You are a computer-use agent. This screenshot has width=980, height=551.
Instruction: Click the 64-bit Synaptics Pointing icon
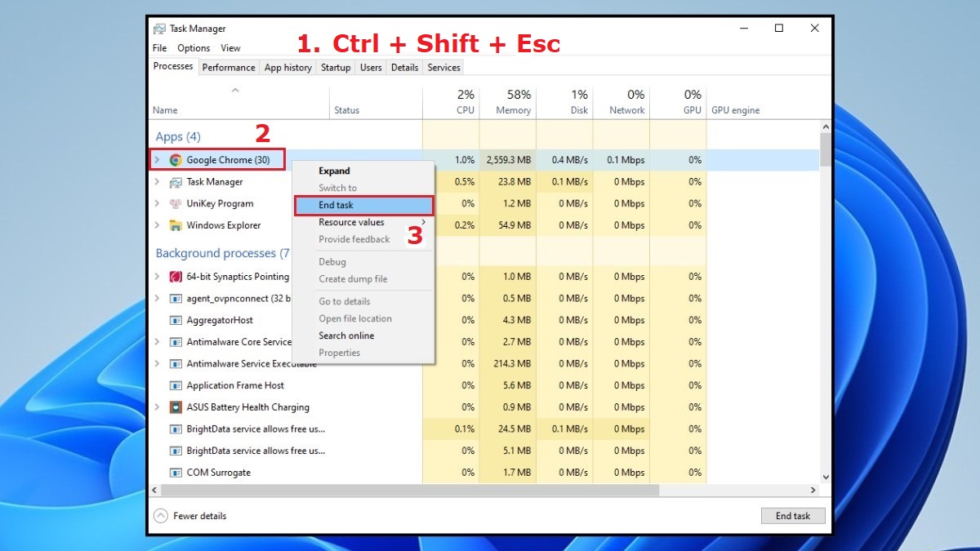point(176,277)
